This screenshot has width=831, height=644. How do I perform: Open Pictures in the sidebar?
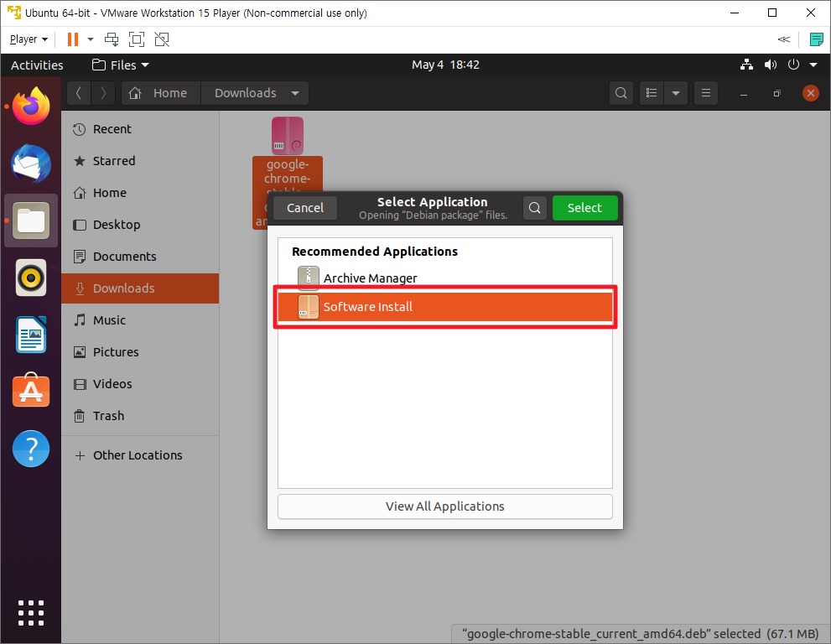[x=140, y=352]
